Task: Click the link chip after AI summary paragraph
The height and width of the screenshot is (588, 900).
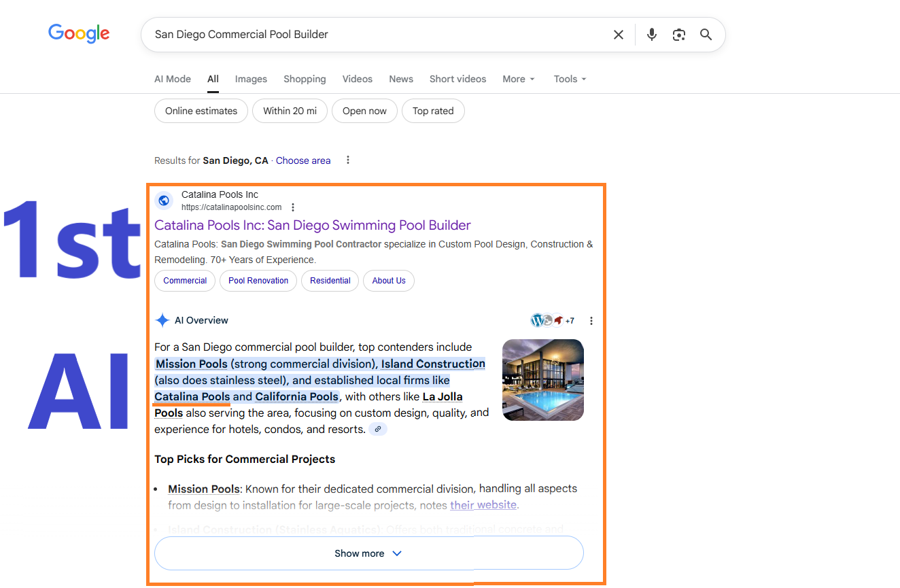Action: pyautogui.click(x=378, y=430)
